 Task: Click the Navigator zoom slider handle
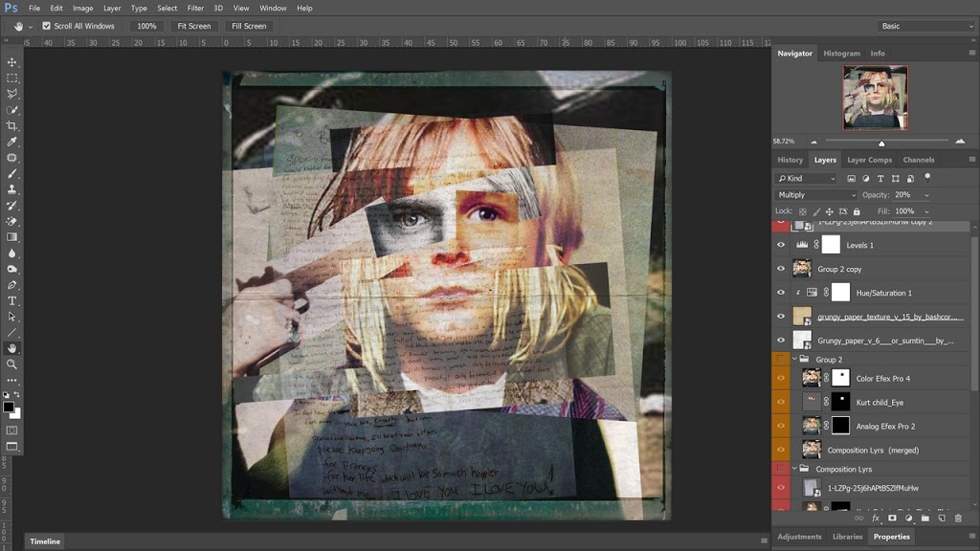881,143
